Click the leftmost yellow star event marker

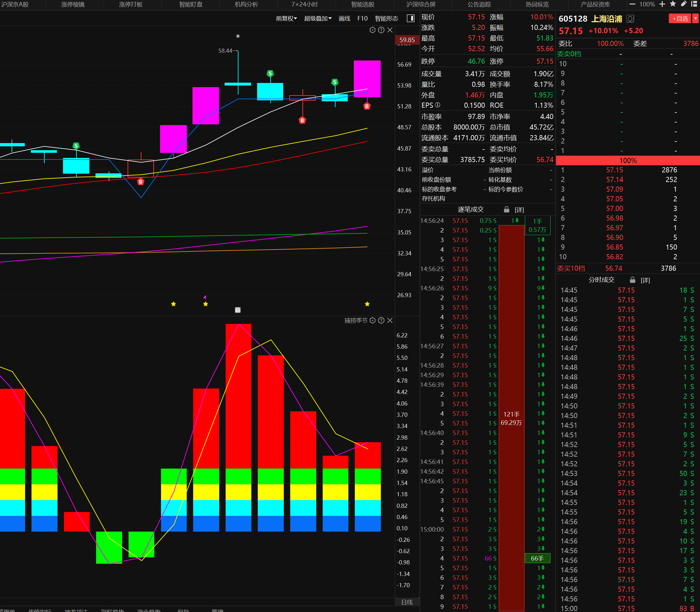pos(173,304)
